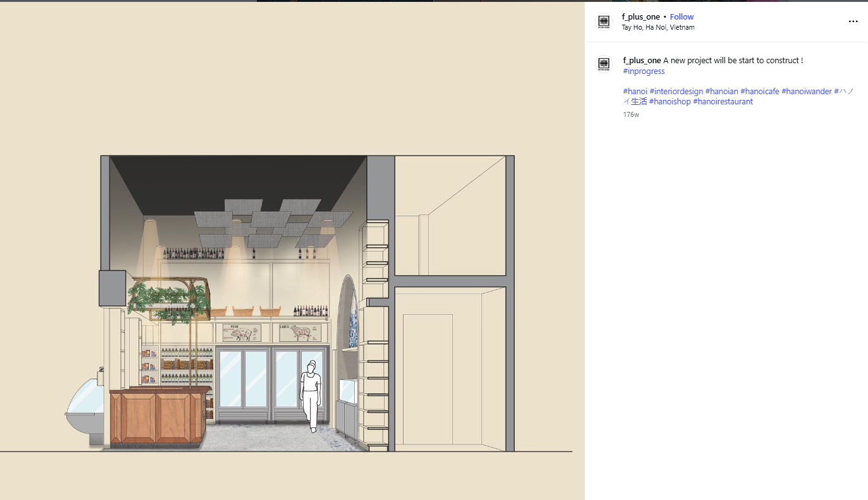Image resolution: width=868 pixels, height=500 pixels.
Task: Open f_plus_one profile from header username
Action: tap(640, 17)
